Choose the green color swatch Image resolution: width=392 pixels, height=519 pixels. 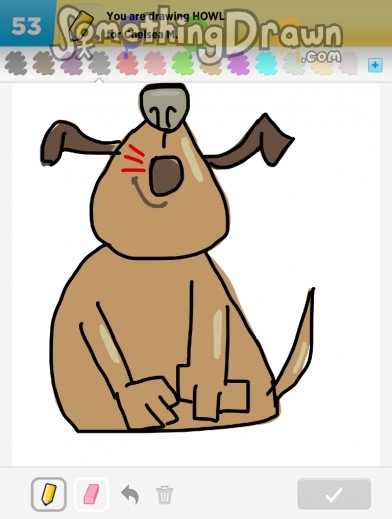pos(183,63)
